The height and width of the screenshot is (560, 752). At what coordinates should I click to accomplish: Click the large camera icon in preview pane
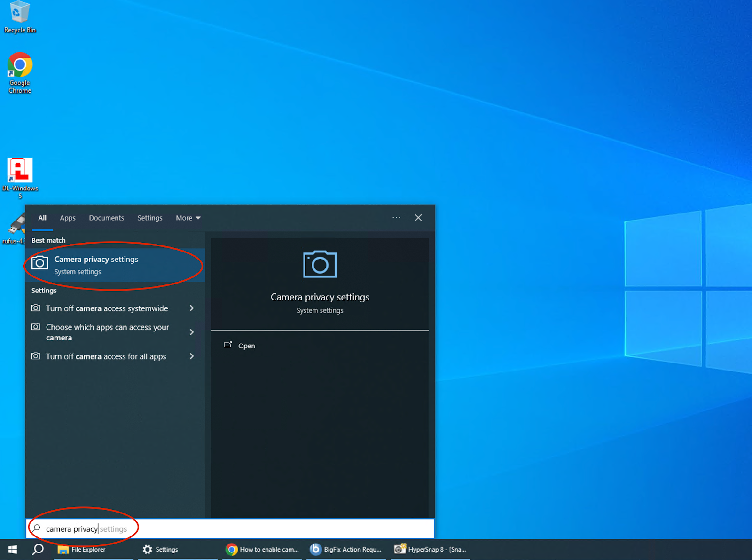(x=320, y=264)
